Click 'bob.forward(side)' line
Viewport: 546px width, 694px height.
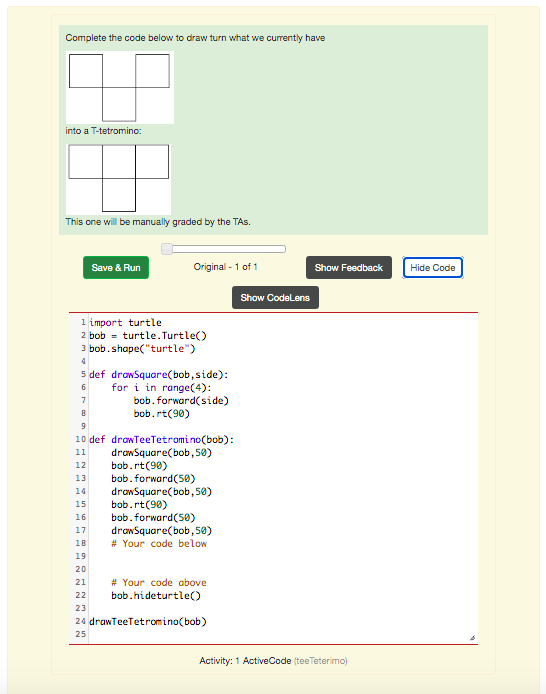click(181, 401)
